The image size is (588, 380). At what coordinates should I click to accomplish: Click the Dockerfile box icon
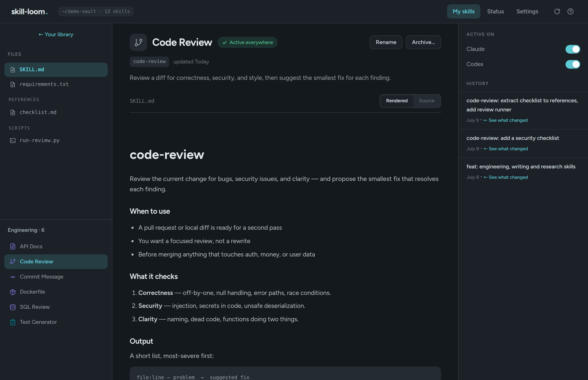point(13,292)
